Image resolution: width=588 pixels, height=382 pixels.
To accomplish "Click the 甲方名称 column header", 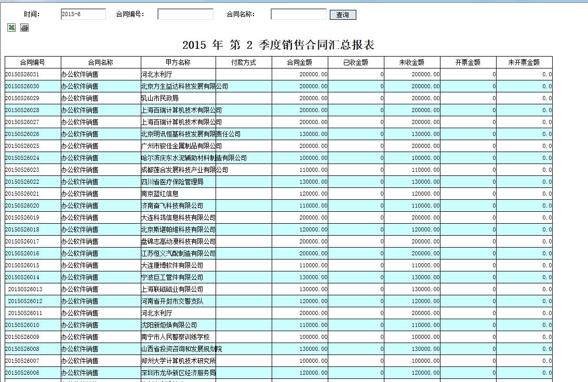I will tap(178, 62).
